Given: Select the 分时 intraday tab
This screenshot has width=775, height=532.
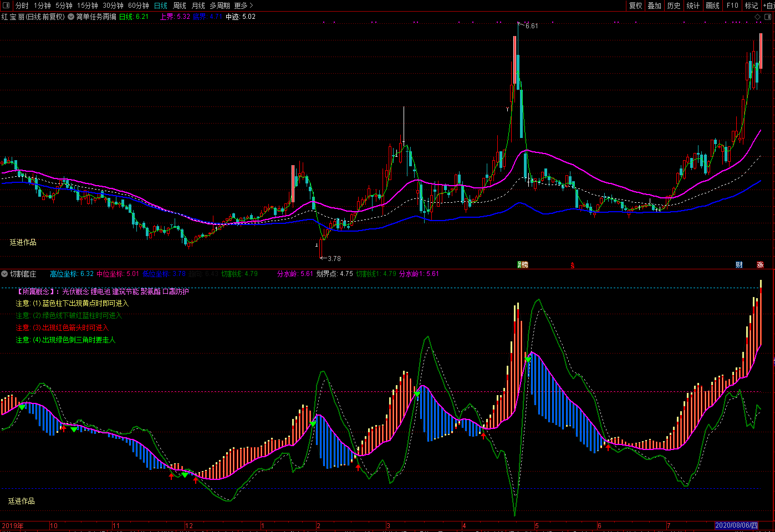Looking at the screenshot, I should coord(22,6).
